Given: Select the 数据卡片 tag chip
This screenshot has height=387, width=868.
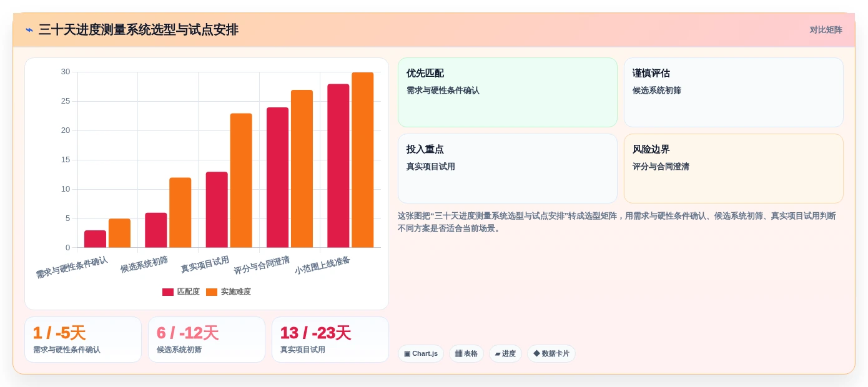Looking at the screenshot, I should (x=551, y=353).
